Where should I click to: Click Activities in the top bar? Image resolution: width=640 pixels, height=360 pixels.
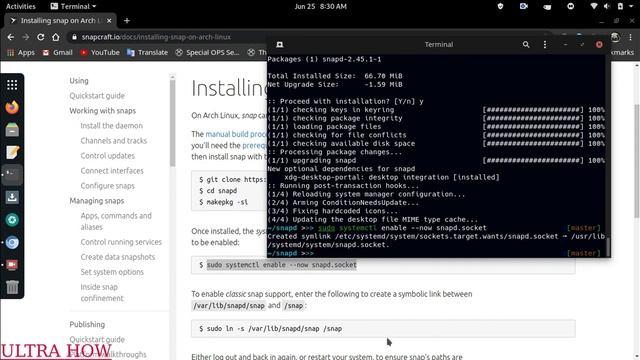(x=20, y=6)
